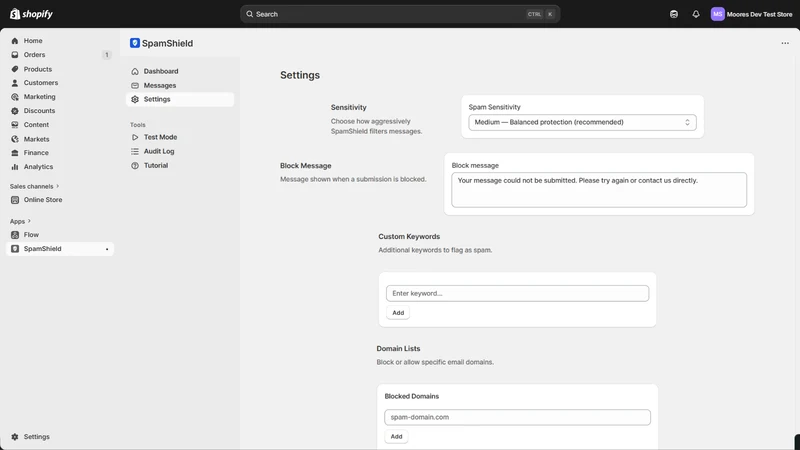Screen dimensions: 800x450
Task: Click the Test Mode play icon
Action: click(x=135, y=137)
